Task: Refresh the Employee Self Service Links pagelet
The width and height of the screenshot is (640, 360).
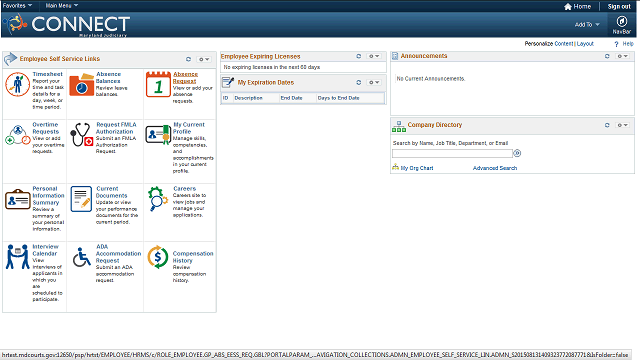Action: 188,59
